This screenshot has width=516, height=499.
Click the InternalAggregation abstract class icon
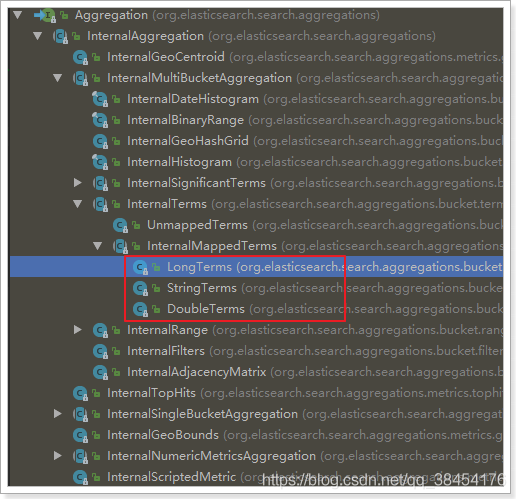tap(61, 36)
